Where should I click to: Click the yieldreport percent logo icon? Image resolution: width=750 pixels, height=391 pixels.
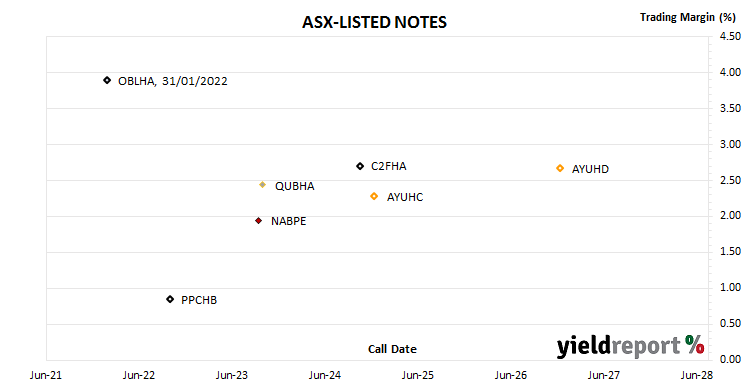pyautogui.click(x=694, y=344)
